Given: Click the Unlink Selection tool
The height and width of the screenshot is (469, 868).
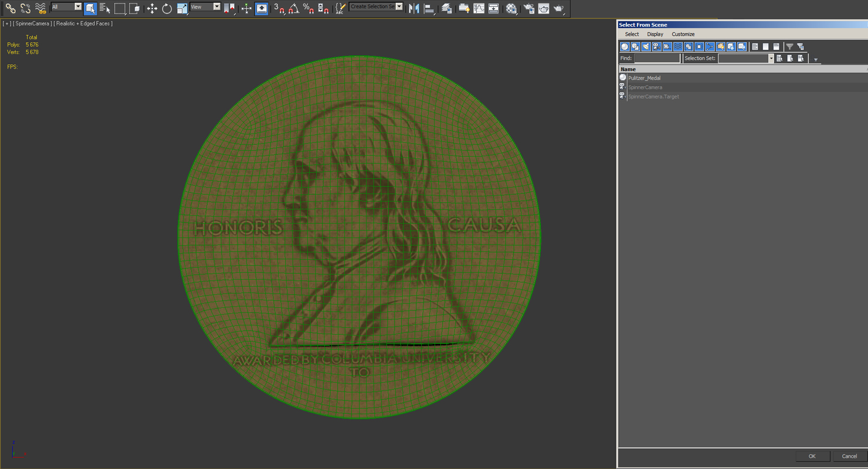Looking at the screenshot, I should (x=25, y=8).
